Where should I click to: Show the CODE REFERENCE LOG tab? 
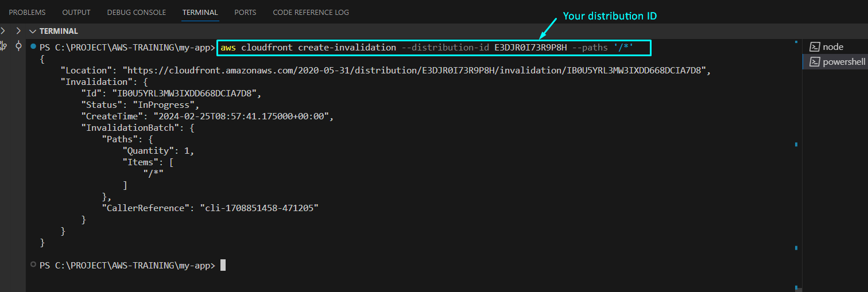point(311,12)
